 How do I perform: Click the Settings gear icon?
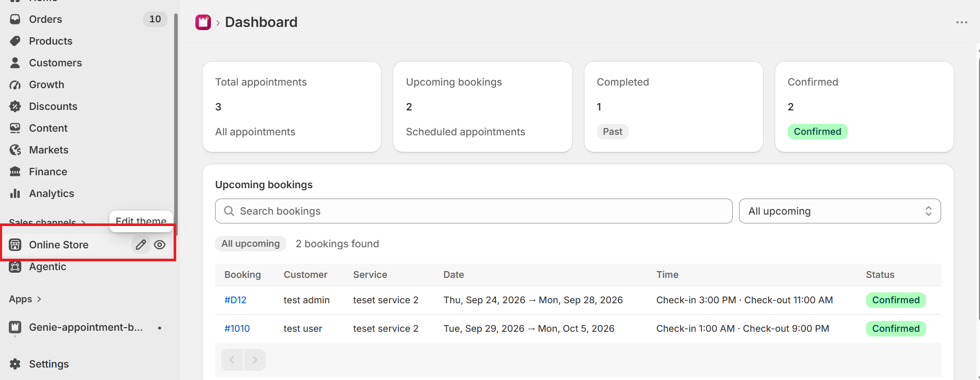pyautogui.click(x=15, y=364)
